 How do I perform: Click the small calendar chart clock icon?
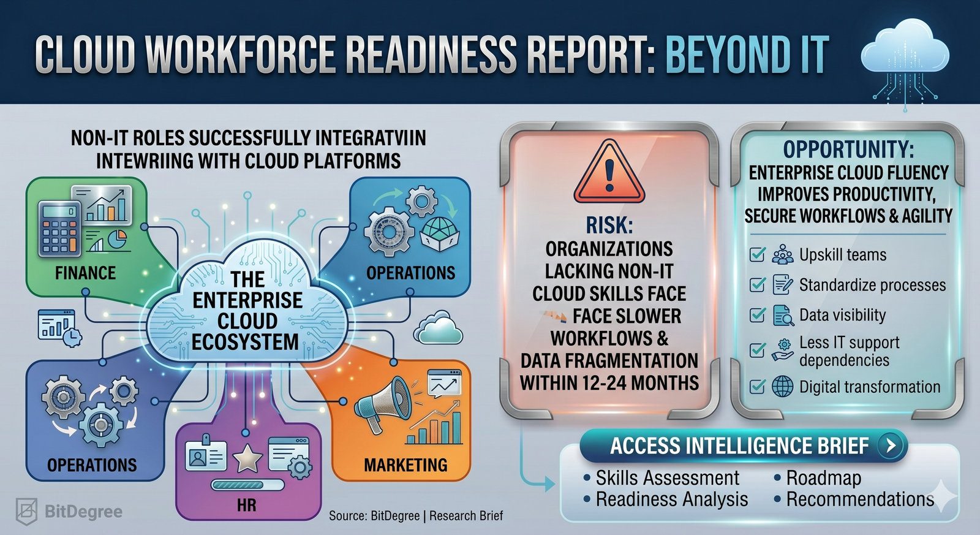point(59,327)
